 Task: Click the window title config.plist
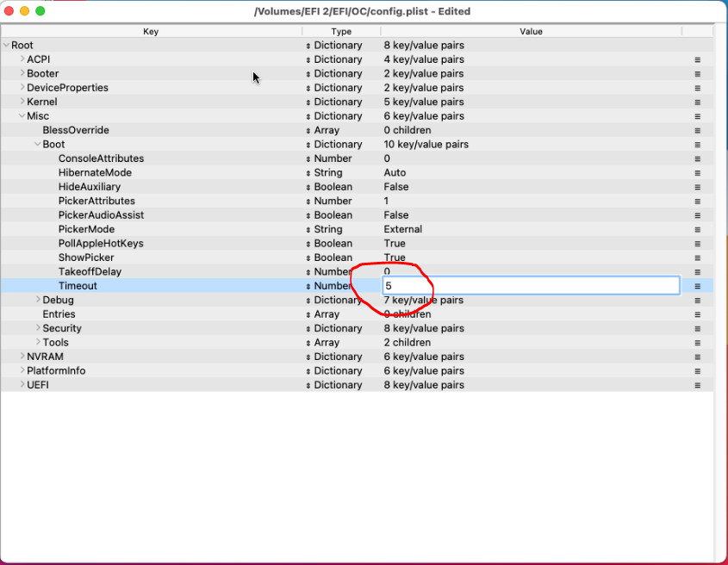[x=362, y=11]
